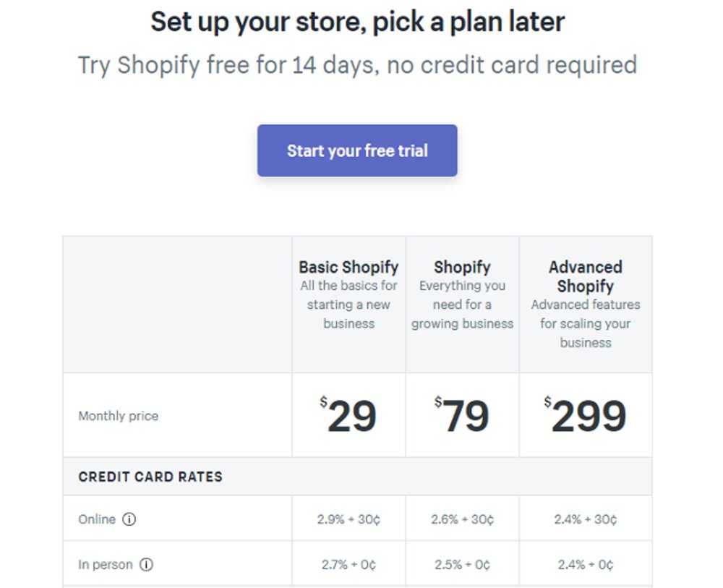Click 'All the basics for starting' description
The image size is (723, 588).
[x=348, y=304]
